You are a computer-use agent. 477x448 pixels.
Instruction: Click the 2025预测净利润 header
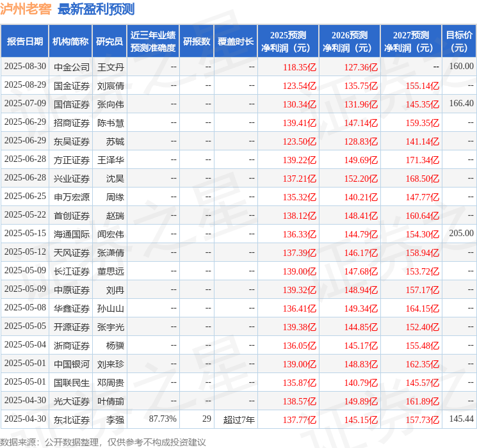click(288, 42)
